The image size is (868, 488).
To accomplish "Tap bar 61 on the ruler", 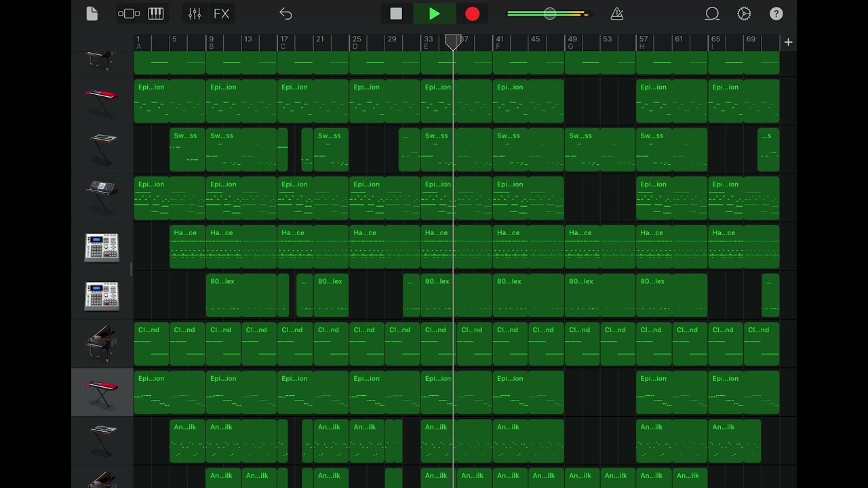I will point(679,39).
